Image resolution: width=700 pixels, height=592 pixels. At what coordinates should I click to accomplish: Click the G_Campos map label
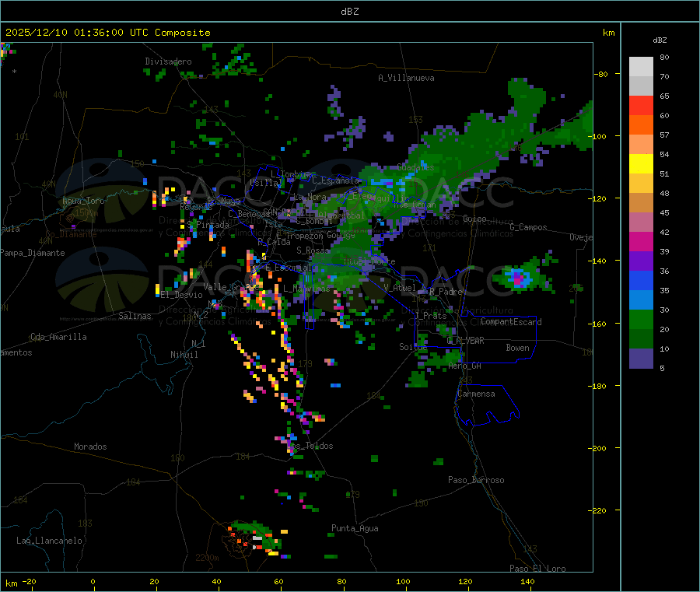coord(529,227)
